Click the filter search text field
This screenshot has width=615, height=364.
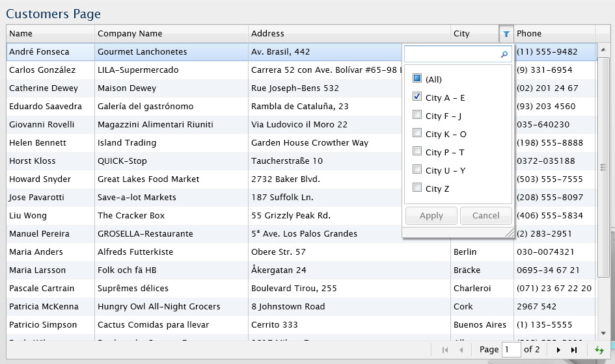click(451, 55)
